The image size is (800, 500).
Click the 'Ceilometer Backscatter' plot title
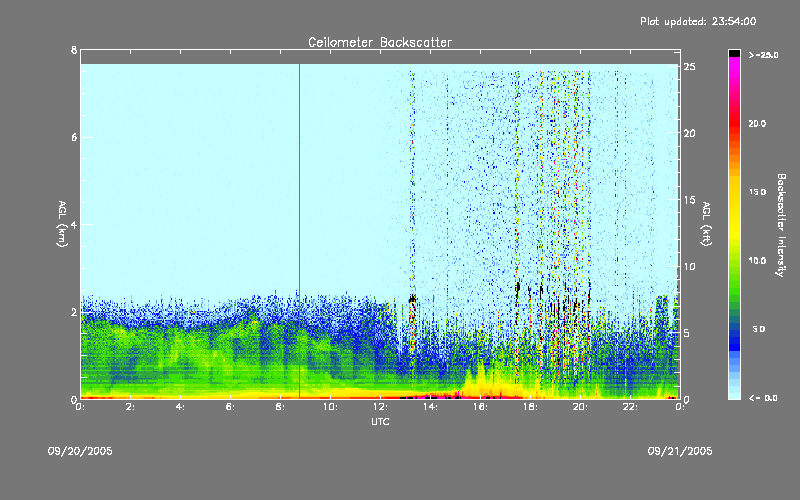coord(380,42)
